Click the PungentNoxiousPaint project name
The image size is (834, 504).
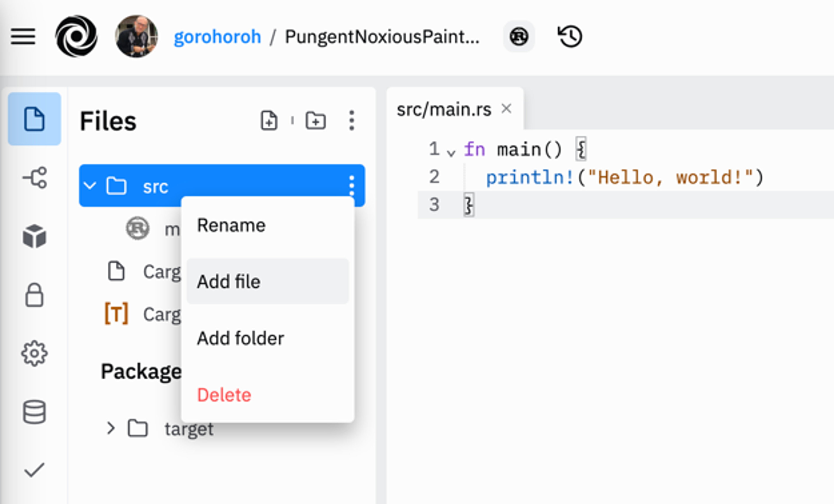pos(382,36)
